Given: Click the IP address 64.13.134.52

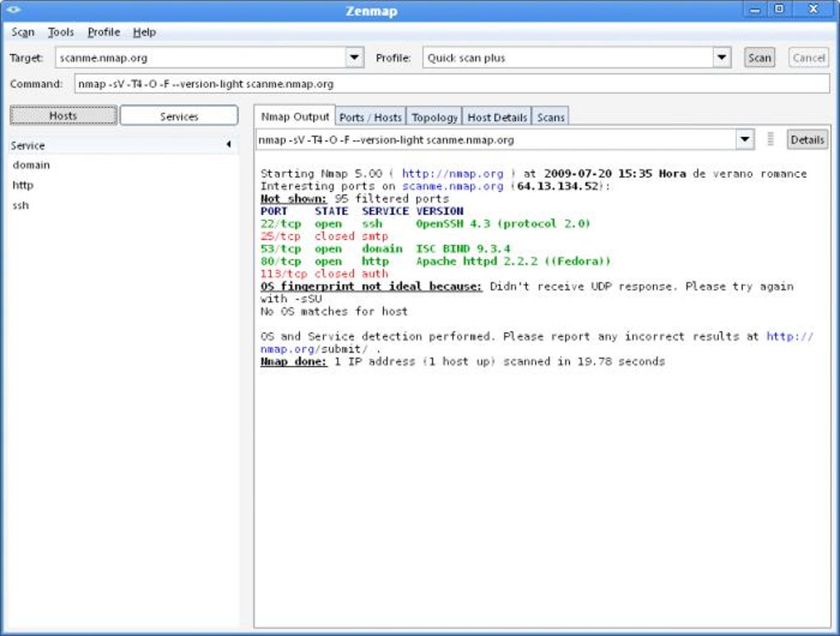Looking at the screenshot, I should point(558,186).
